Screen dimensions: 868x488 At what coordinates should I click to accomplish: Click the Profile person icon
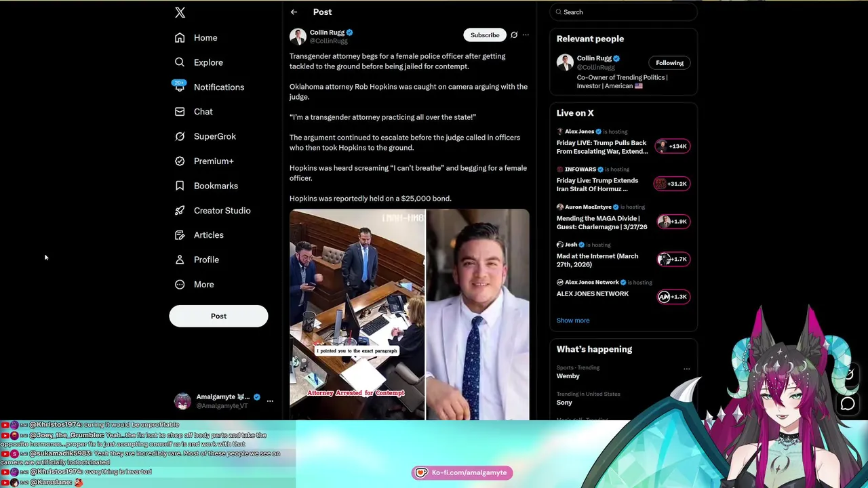[x=180, y=260]
